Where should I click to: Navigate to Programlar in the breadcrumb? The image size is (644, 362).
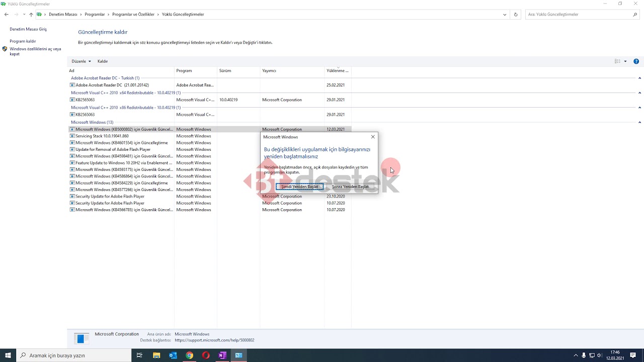coord(95,15)
